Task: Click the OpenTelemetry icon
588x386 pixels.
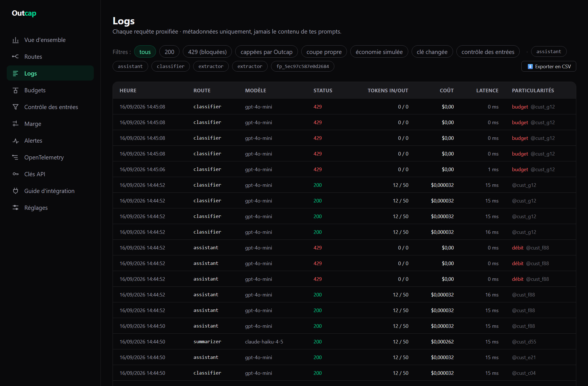Action: pos(16,157)
